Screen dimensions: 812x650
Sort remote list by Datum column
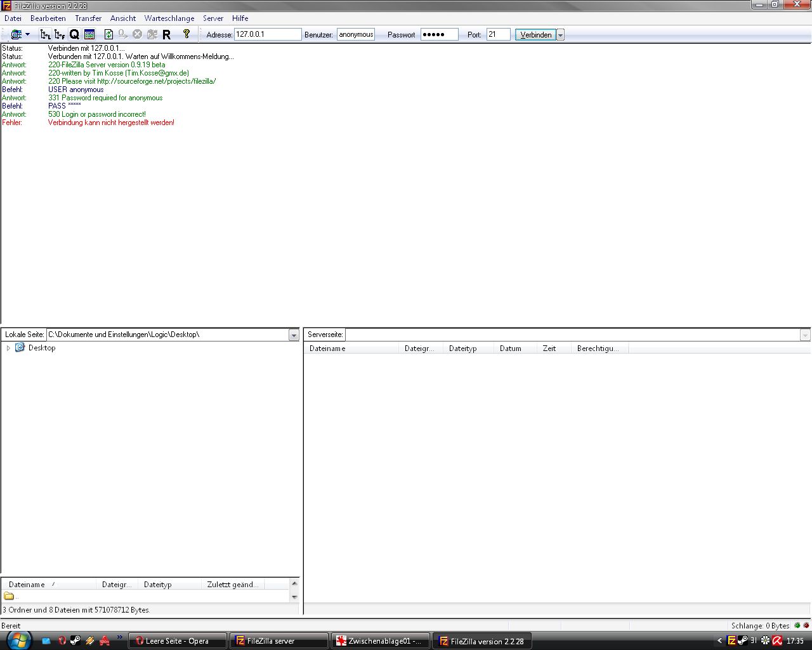pos(516,348)
